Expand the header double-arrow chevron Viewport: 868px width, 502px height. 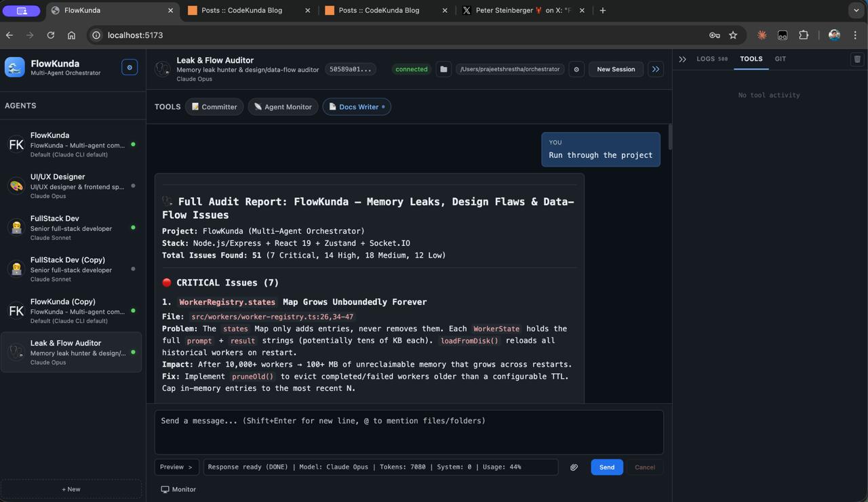pyautogui.click(x=655, y=68)
